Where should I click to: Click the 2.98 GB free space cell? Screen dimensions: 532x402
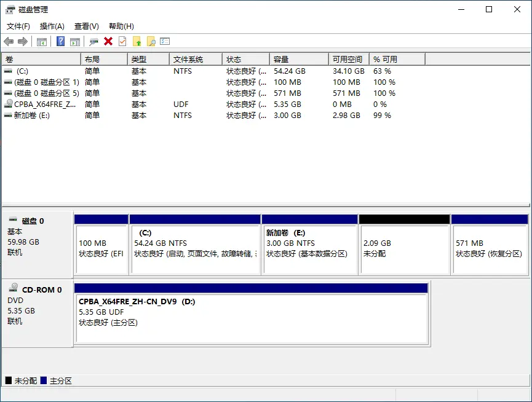[x=346, y=116]
